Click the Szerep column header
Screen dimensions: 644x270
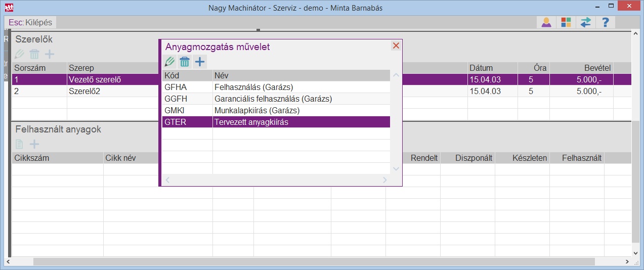click(113, 68)
